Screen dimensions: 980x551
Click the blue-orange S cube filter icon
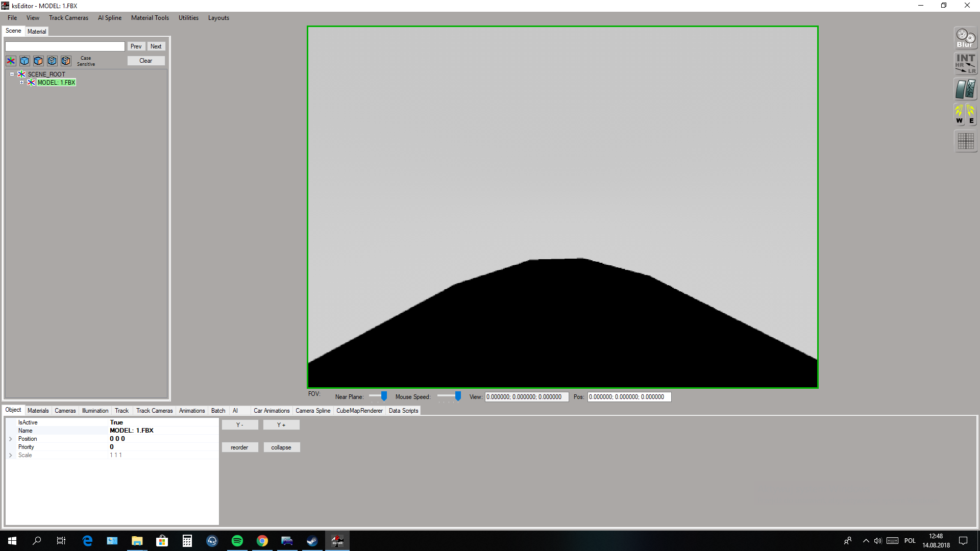click(66, 61)
